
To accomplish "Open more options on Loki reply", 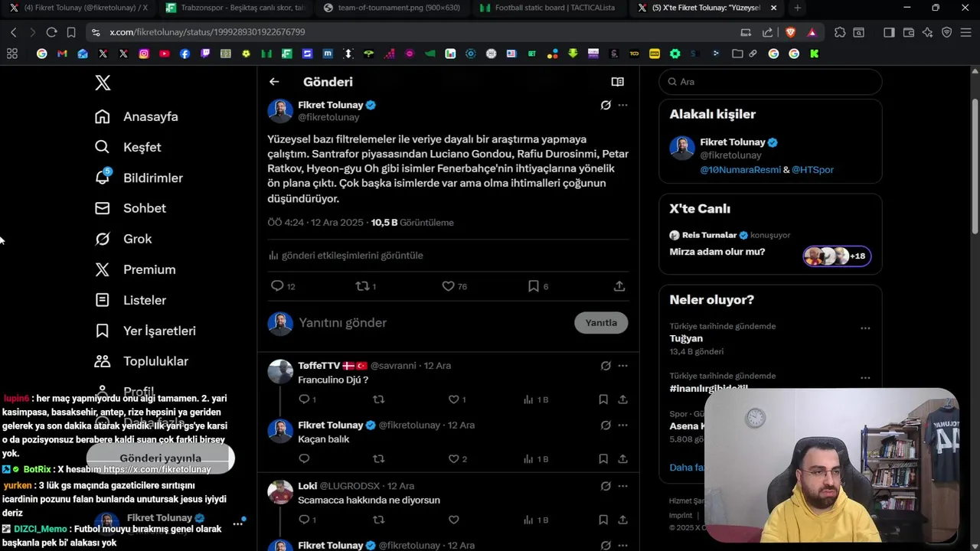I will [x=623, y=486].
